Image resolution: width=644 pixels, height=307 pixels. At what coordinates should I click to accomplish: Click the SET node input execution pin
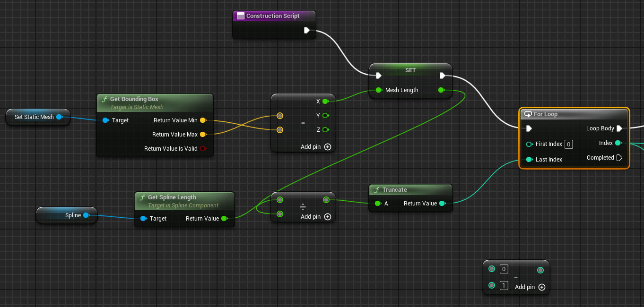pos(378,76)
